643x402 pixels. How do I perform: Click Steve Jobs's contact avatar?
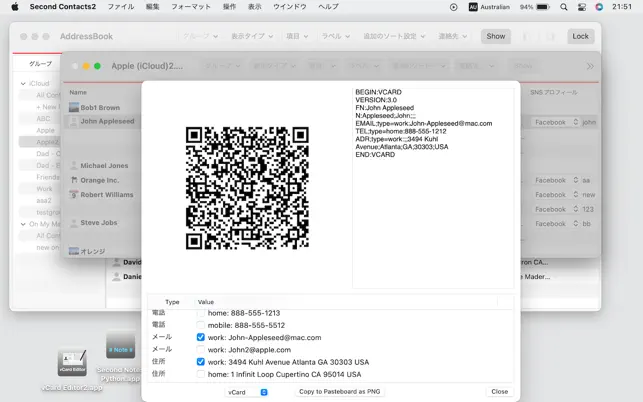(74, 223)
